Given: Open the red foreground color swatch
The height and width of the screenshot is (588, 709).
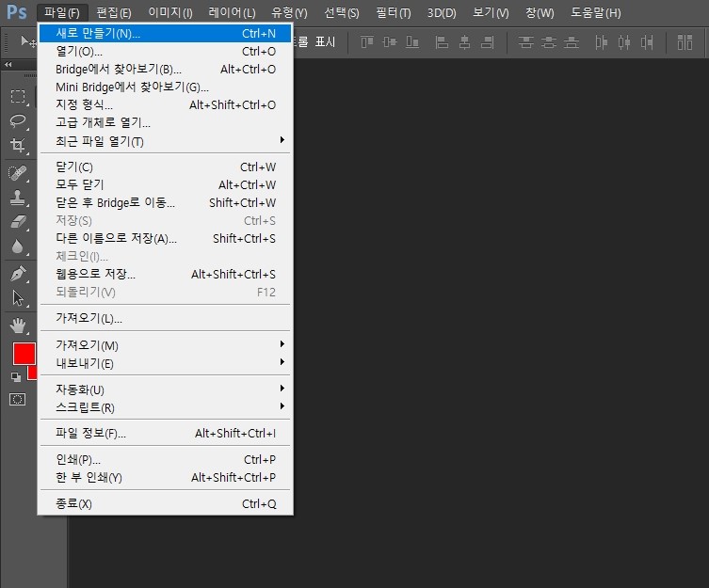Looking at the screenshot, I should tap(23, 354).
